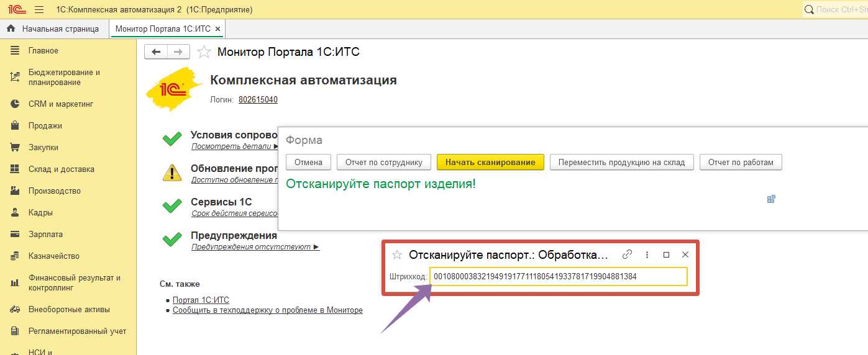Copy link icon in barcode dialog
Image resolution: width=868 pixels, height=355 pixels.
[627, 254]
